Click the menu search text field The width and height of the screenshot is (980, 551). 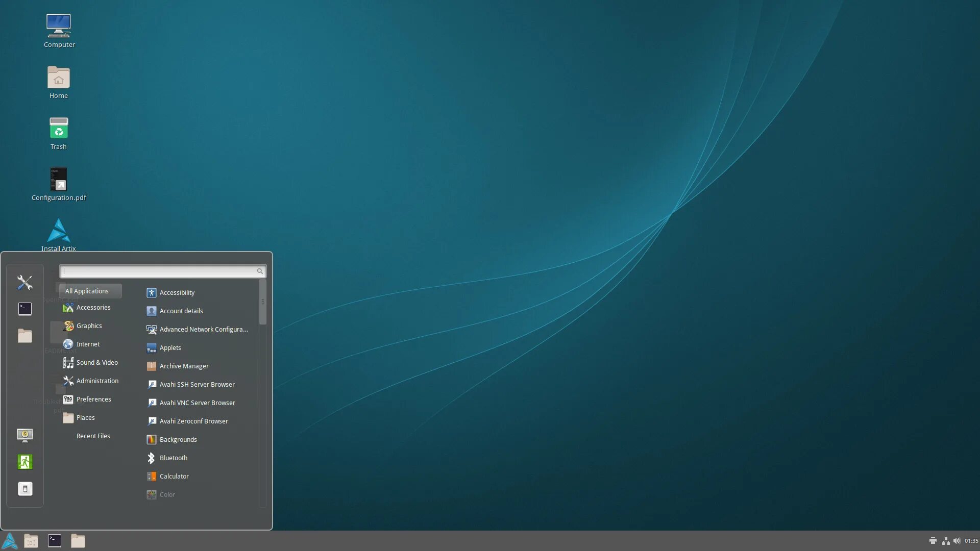[x=158, y=271]
